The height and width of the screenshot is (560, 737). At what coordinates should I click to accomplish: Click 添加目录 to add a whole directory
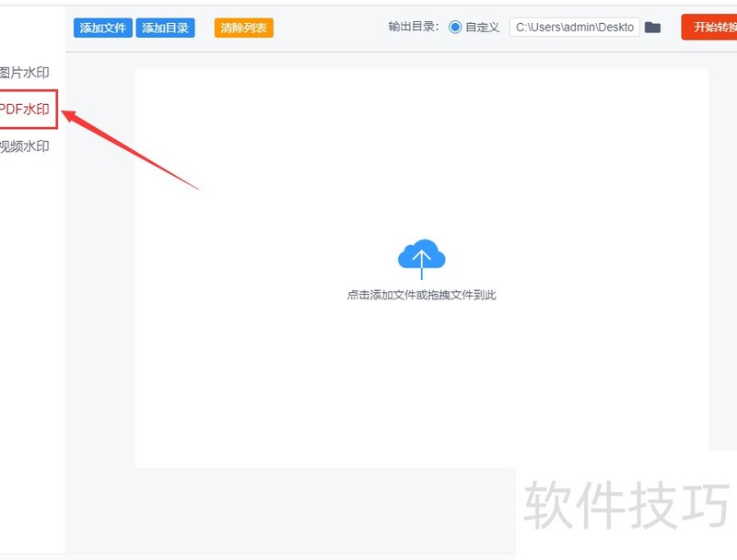165,28
